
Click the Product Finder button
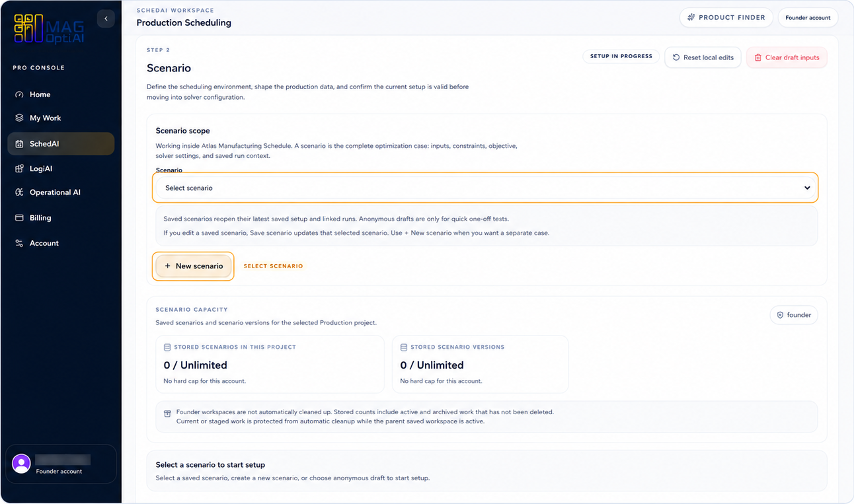726,18
